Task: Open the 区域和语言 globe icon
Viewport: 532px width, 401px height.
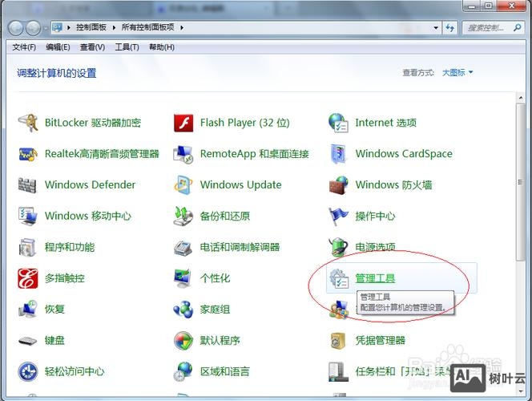Action: (183, 372)
